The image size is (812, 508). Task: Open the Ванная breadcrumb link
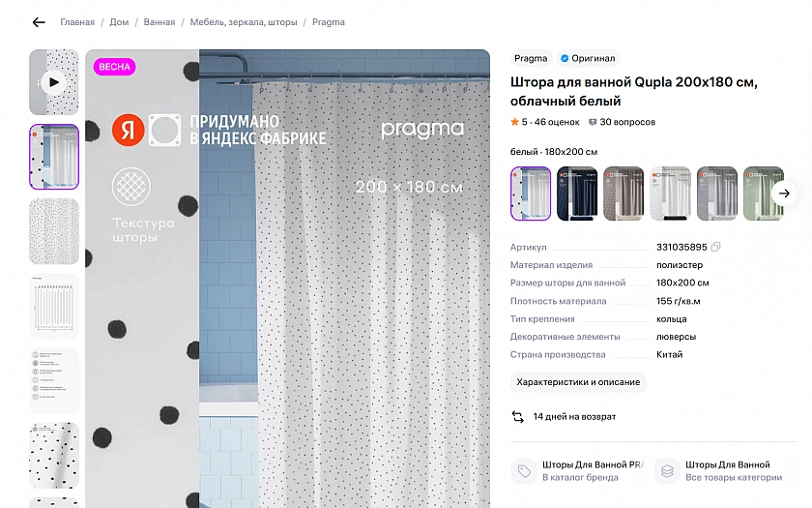click(159, 22)
